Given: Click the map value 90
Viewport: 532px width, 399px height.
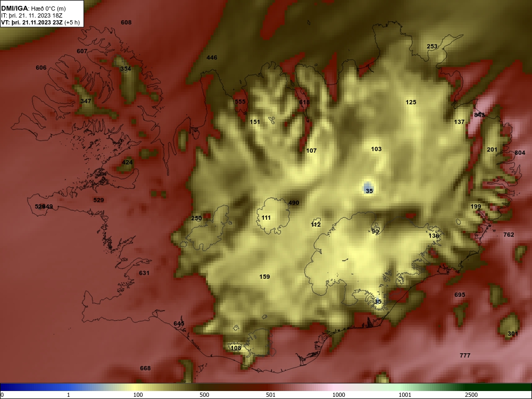Looking at the screenshot, I should click(375, 232).
